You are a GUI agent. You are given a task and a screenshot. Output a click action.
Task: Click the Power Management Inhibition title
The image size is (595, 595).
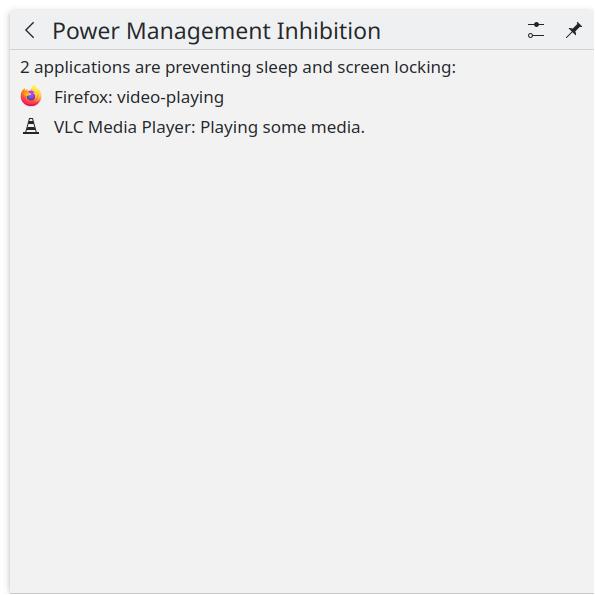coord(216,31)
